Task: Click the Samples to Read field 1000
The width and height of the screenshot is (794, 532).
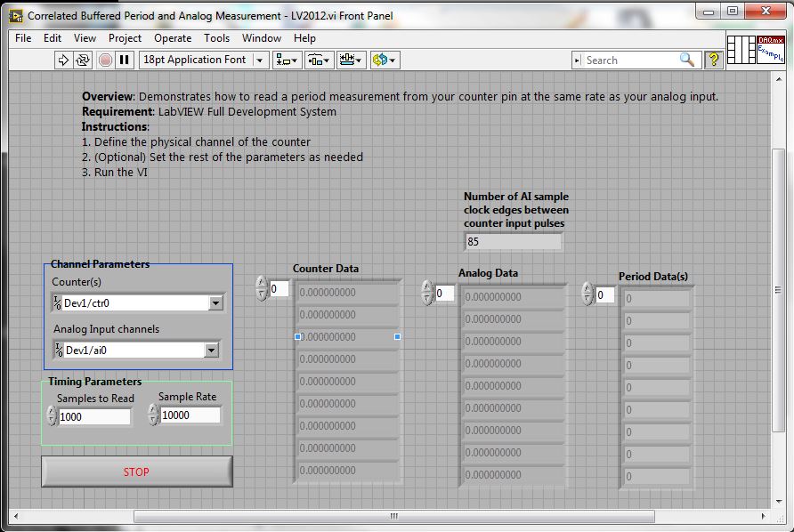Action: [94, 417]
